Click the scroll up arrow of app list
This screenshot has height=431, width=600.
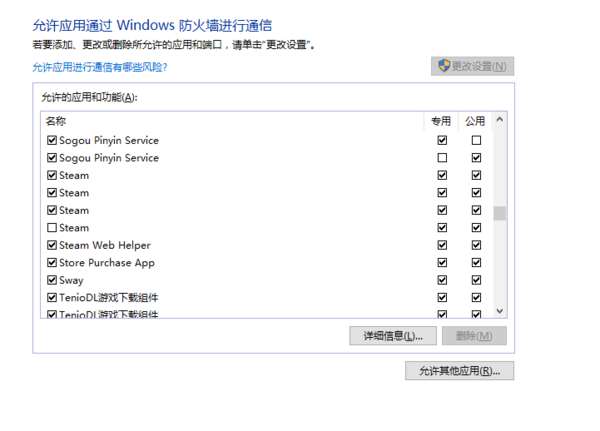499,120
